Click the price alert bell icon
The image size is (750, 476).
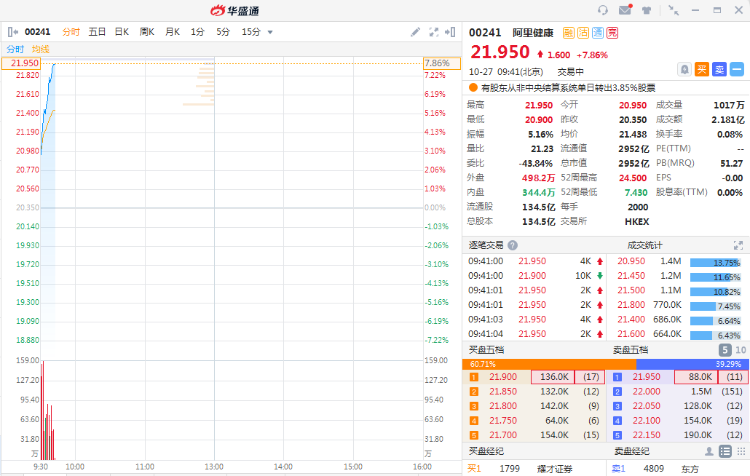tap(684, 69)
